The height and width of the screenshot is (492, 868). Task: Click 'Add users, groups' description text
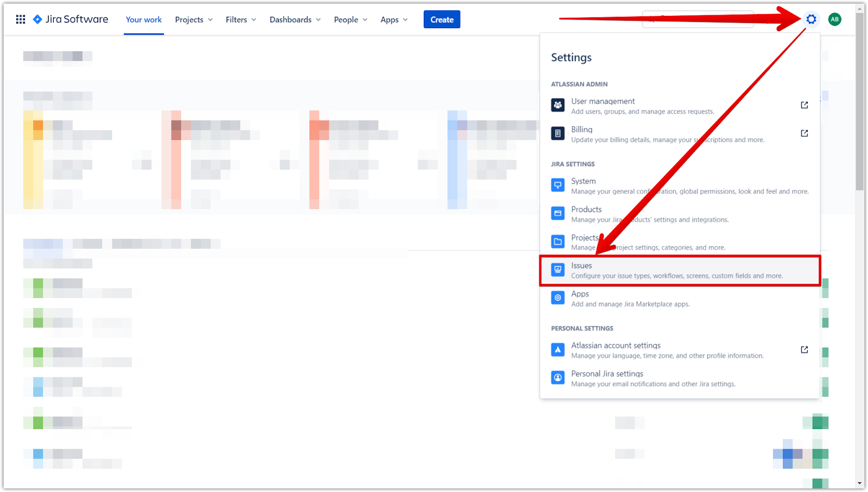643,111
